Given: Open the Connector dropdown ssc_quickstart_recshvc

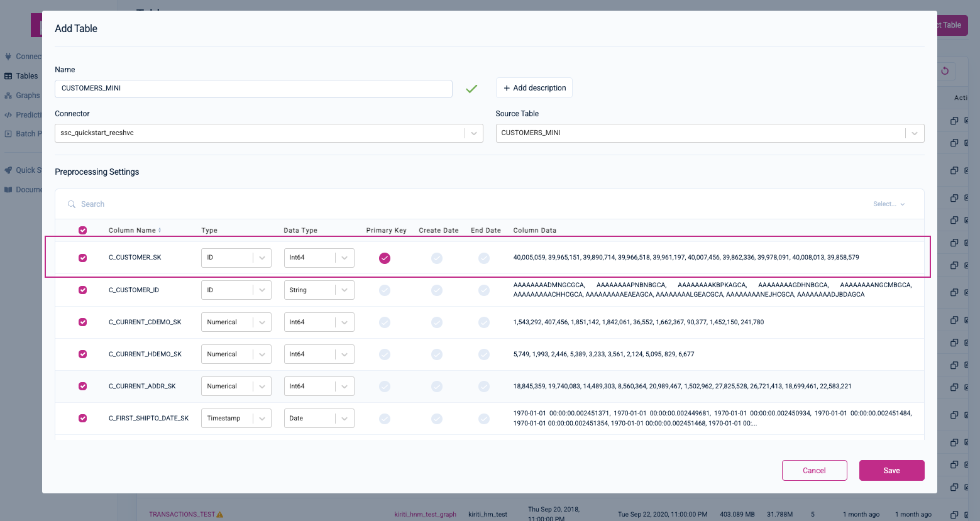Looking at the screenshot, I should point(268,133).
